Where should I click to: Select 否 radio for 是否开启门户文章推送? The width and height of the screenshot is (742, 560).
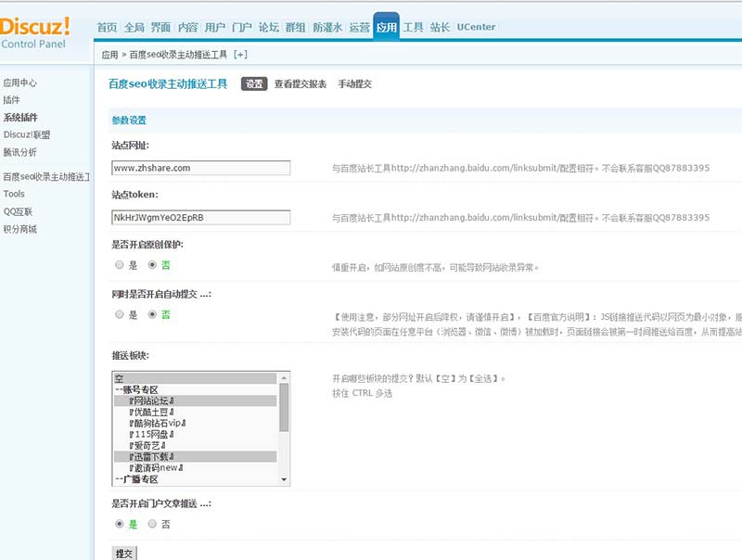tap(151, 523)
